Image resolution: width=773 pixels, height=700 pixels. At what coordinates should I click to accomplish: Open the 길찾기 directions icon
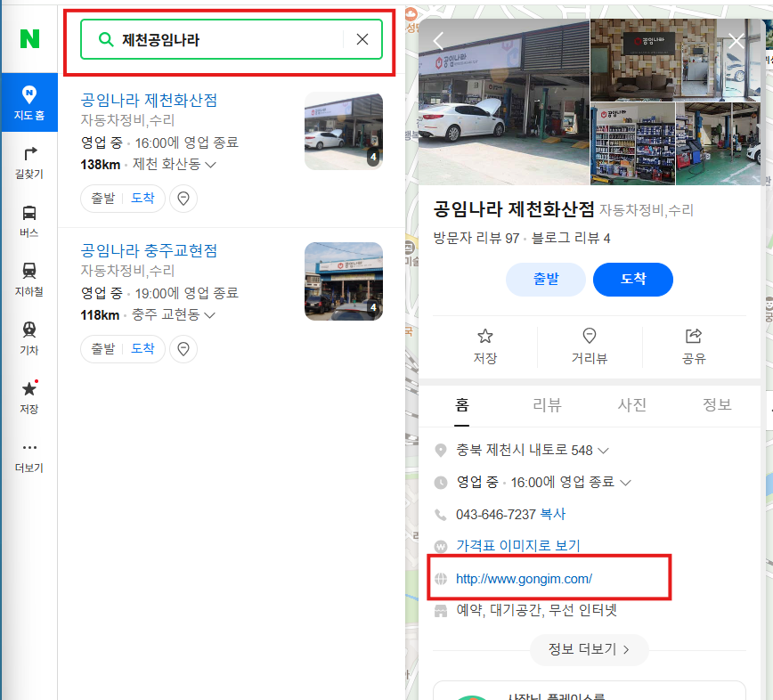[29, 163]
